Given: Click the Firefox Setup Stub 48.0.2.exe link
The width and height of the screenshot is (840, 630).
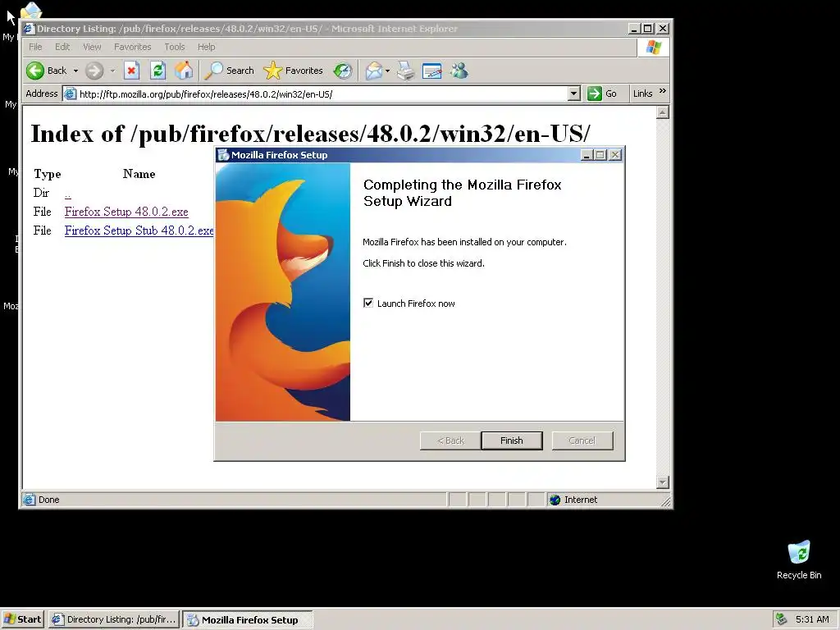Looking at the screenshot, I should point(139,231).
